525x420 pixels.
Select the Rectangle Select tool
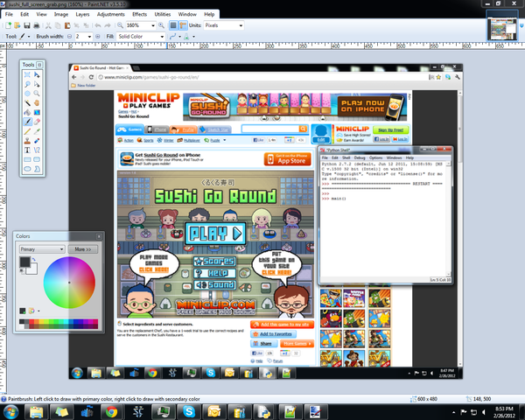[27, 74]
